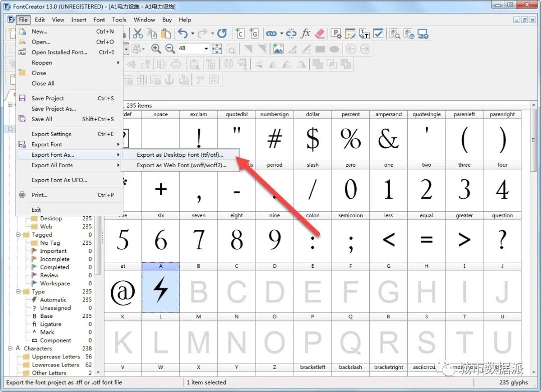The image size is (541, 392).
Task: Click the circular Repeat icon
Action: pyautogui.click(x=222, y=34)
